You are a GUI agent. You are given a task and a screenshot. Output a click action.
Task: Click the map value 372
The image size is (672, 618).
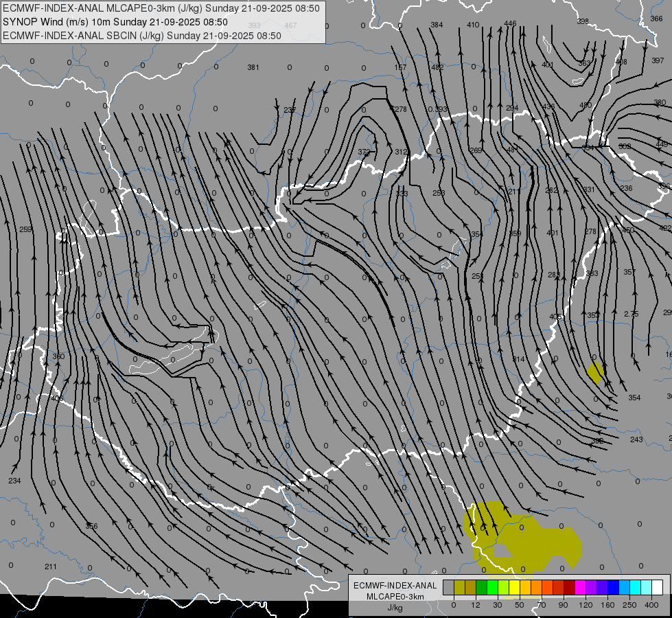[364, 152]
